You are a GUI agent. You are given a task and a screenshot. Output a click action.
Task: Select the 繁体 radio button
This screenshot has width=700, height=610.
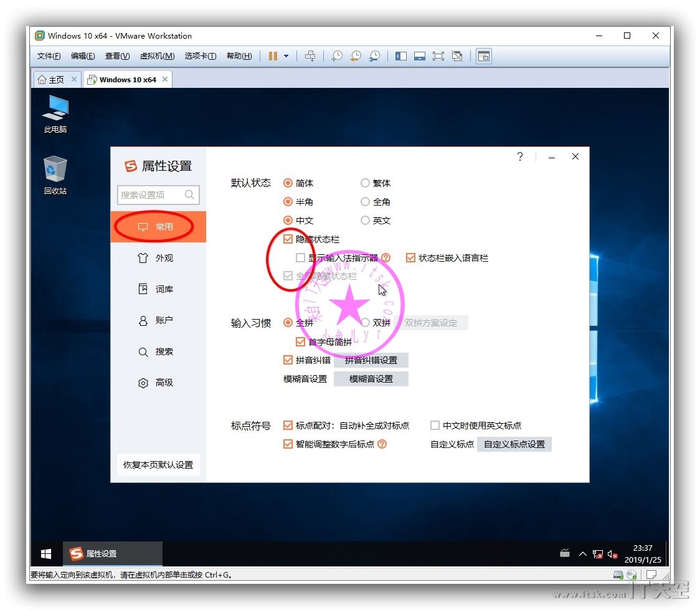point(365,183)
